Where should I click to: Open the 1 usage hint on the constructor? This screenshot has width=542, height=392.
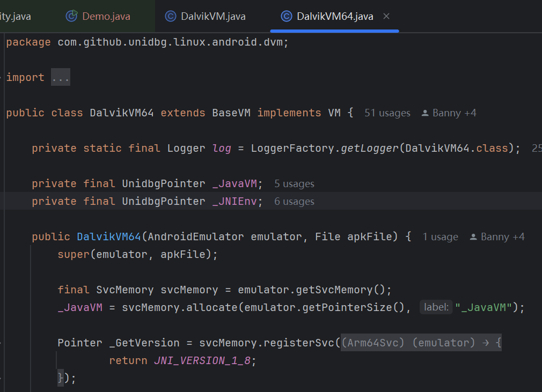pos(440,237)
